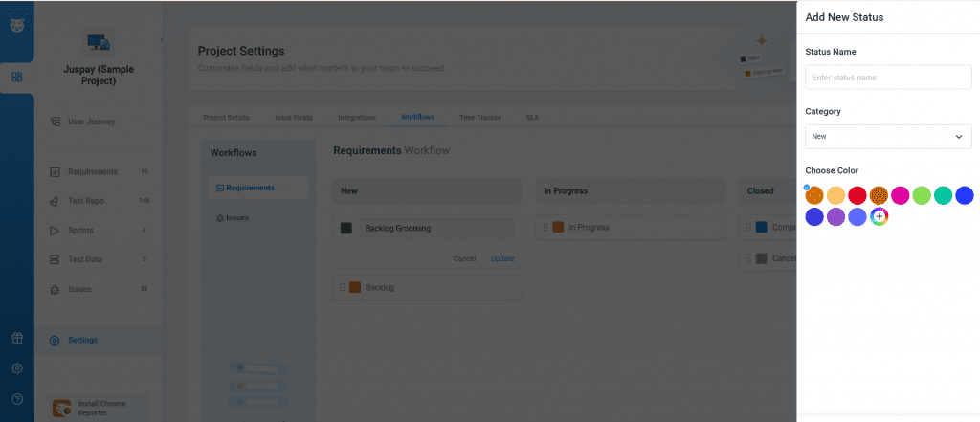Select the red color swatch
The height and width of the screenshot is (422, 980).
pos(857,195)
